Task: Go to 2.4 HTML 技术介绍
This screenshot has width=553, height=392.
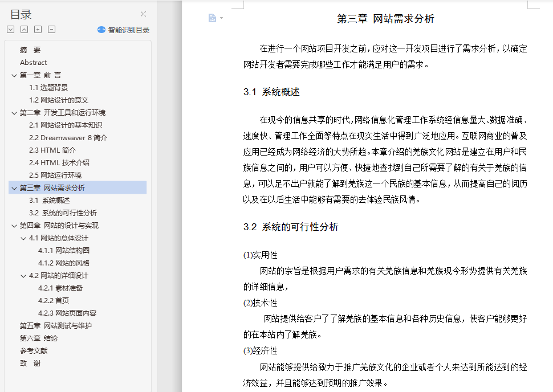Action: [59, 162]
